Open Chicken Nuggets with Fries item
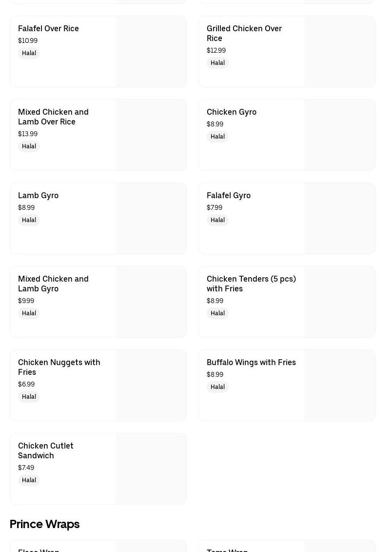Viewport: 392px width, 552px height. coord(59,367)
